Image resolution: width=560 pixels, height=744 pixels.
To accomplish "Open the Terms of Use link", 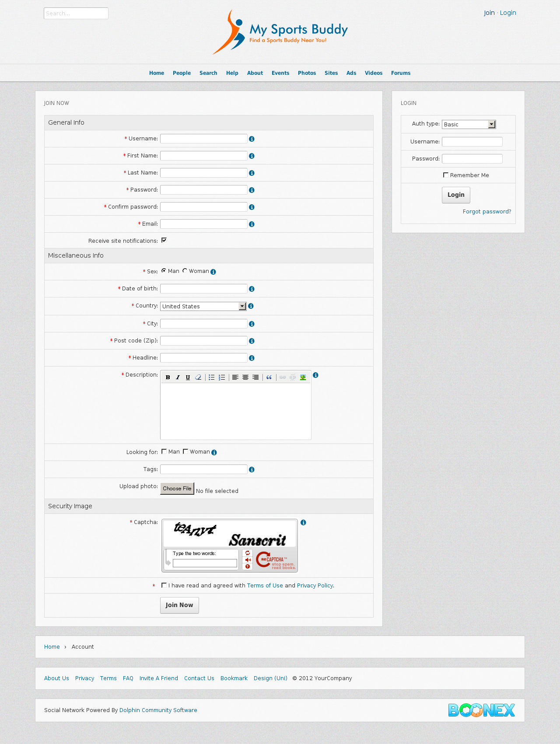I will [265, 586].
